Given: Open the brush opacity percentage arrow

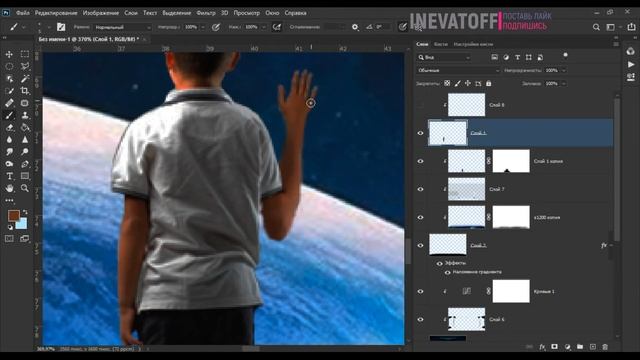Looking at the screenshot, I should point(202,27).
